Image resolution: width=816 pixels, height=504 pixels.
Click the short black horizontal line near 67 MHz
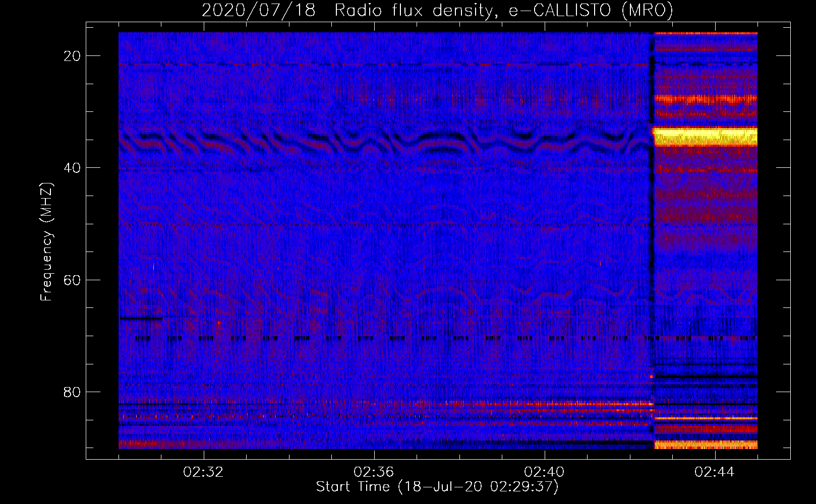141,319
